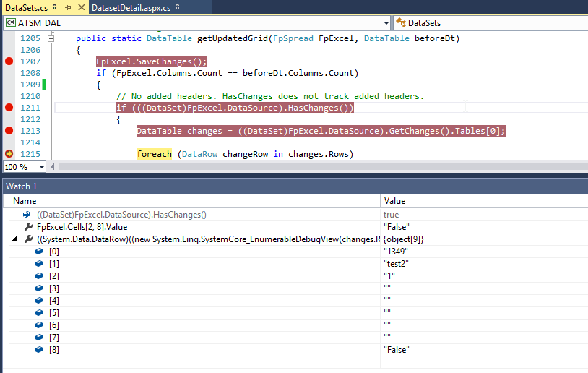The width and height of the screenshot is (588, 373).
Task: Click the foreach keyword on line 1215
Action: [154, 154]
